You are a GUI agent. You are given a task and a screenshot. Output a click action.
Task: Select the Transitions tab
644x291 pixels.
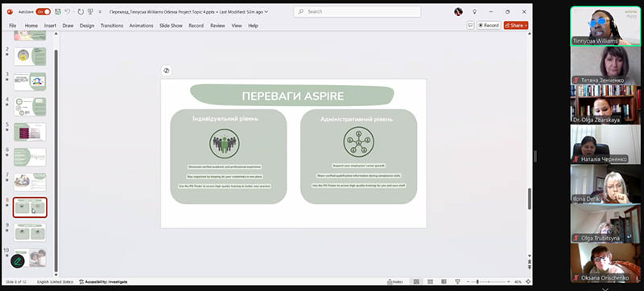coord(112,26)
